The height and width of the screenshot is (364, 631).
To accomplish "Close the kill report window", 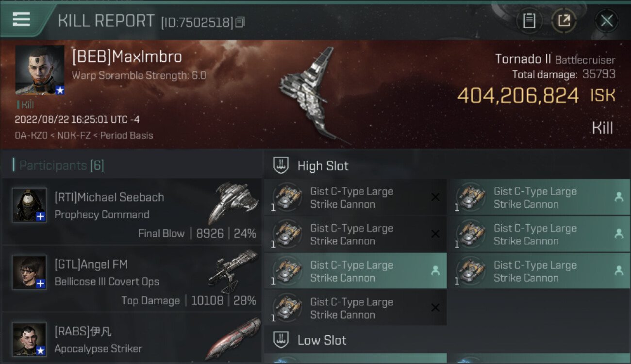I will [x=607, y=21].
